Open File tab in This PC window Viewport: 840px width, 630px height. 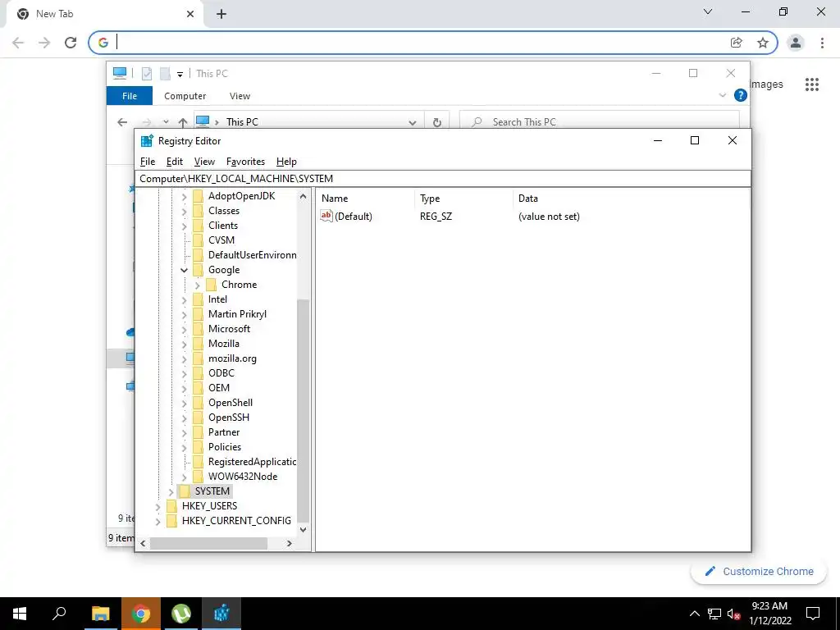tap(130, 96)
